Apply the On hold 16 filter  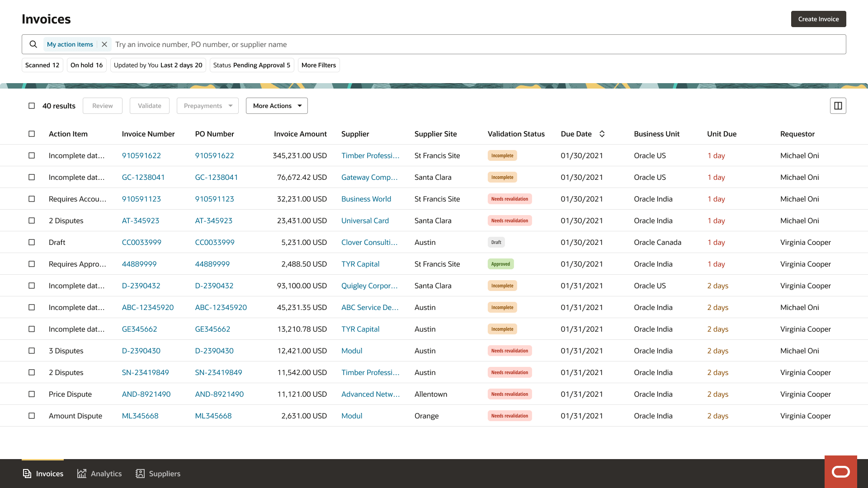point(86,65)
